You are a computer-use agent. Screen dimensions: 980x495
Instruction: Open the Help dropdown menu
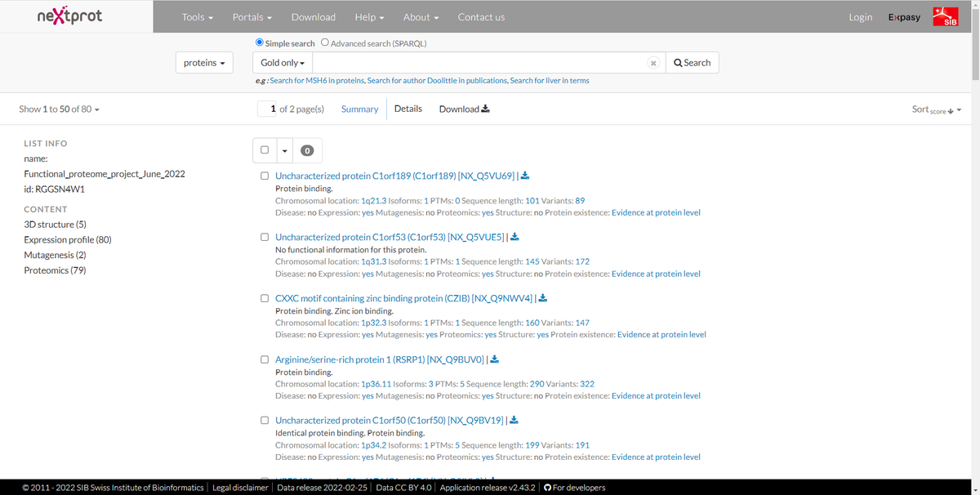click(370, 17)
